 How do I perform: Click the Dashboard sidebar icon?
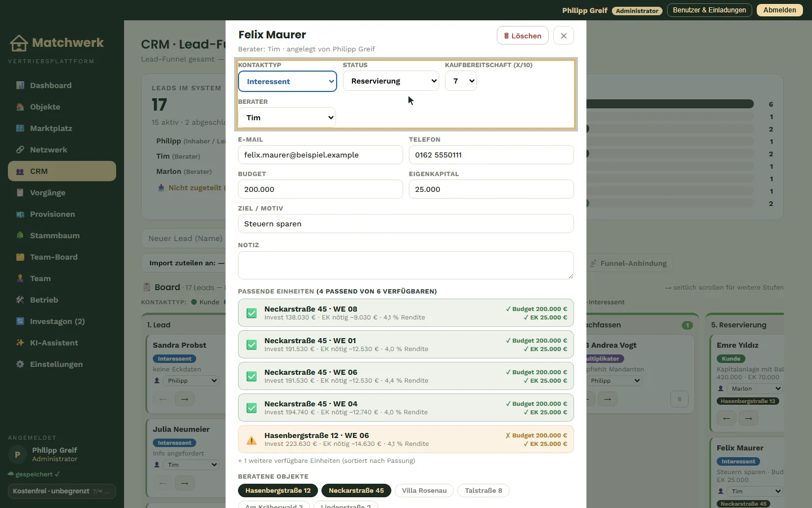coord(20,85)
